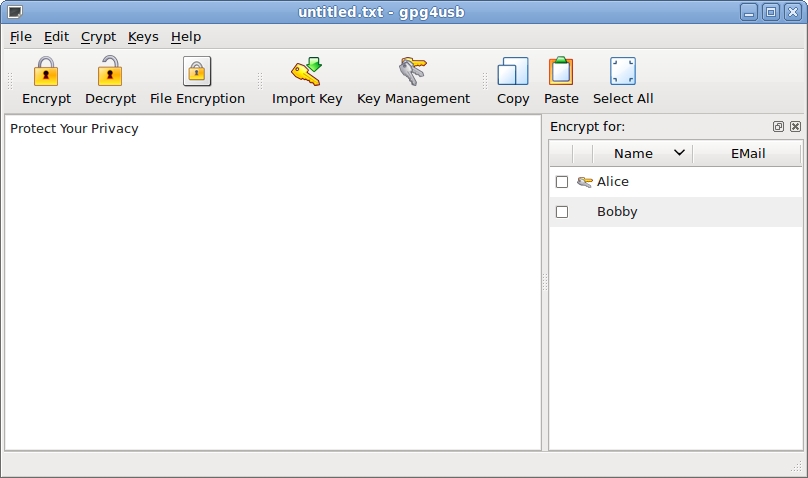Click the Name column sort arrow
The image size is (808, 478).
[679, 152]
